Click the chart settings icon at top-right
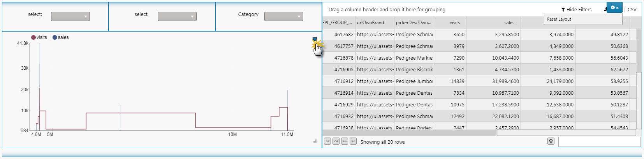 point(315,39)
